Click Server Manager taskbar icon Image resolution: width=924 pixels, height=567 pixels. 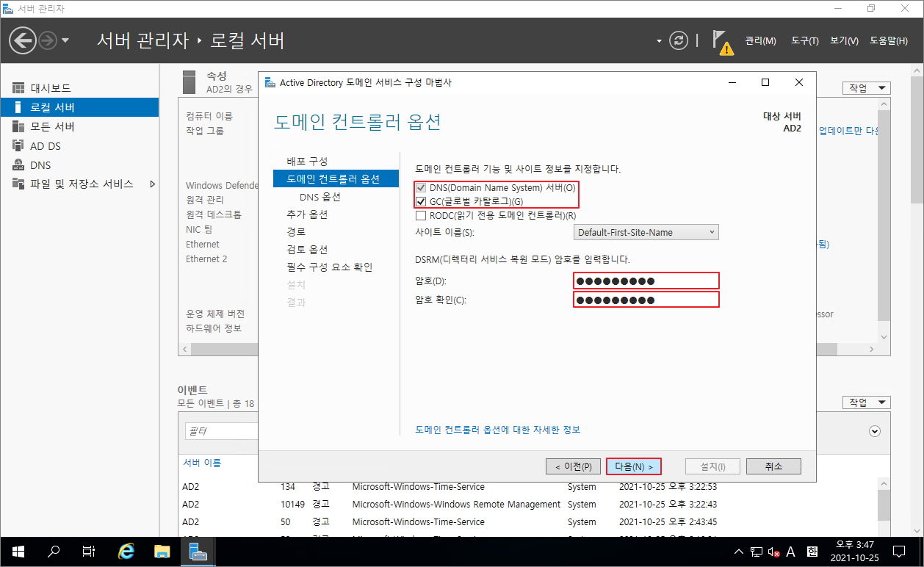point(197,551)
